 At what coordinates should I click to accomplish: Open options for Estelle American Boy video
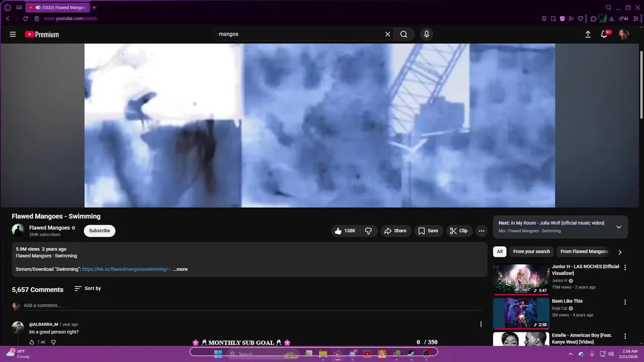point(625,336)
